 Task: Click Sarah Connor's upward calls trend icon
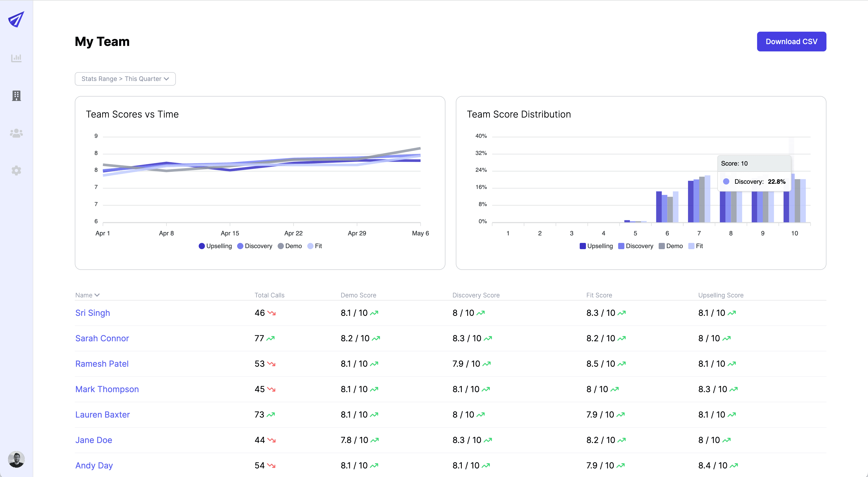pos(271,338)
